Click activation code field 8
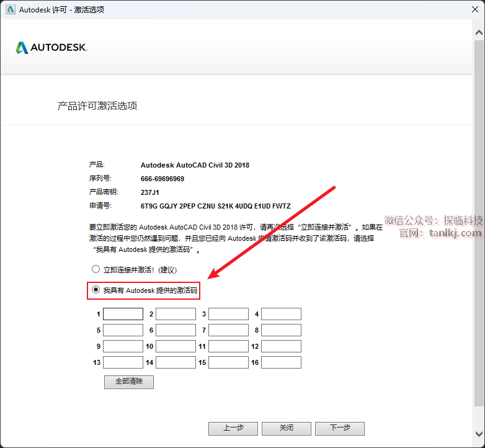 pos(281,330)
